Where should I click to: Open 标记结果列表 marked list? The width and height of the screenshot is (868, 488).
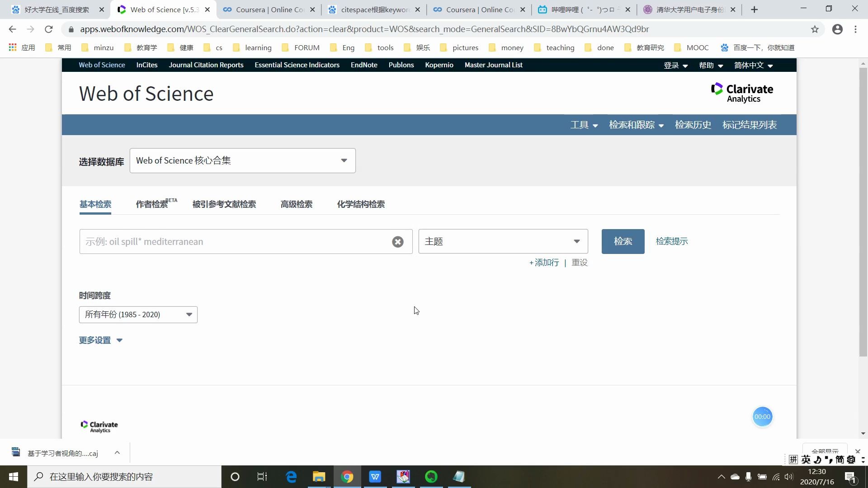click(750, 125)
